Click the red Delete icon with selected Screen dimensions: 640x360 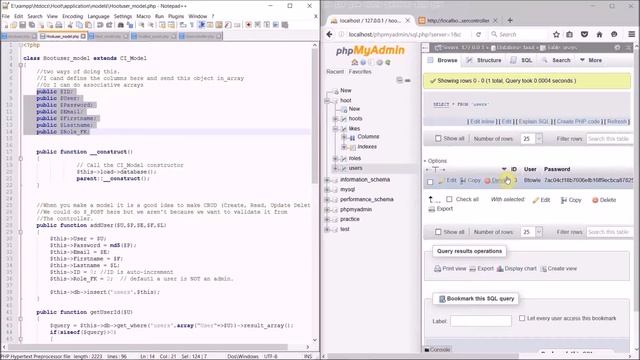coord(595,200)
